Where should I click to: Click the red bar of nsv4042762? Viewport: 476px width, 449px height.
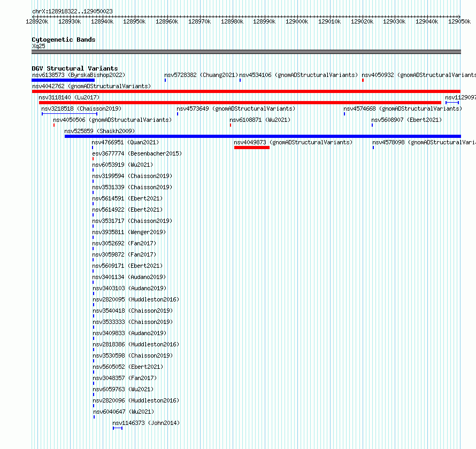[246, 91]
